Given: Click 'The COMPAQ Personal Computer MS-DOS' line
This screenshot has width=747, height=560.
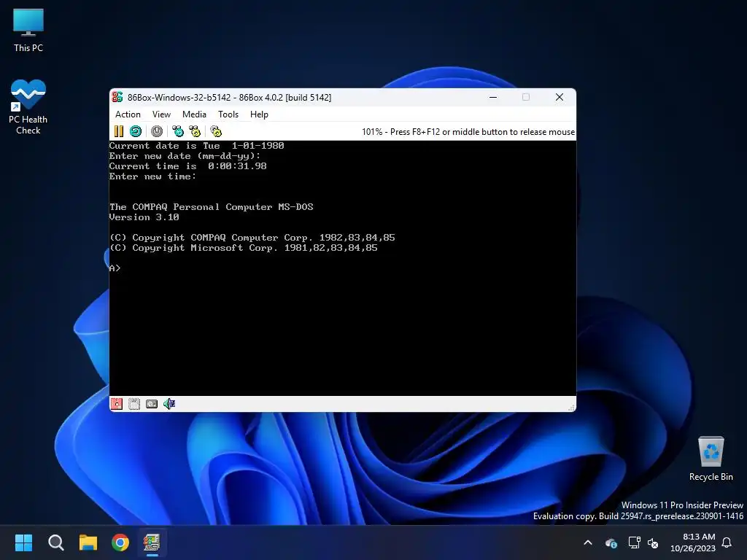Looking at the screenshot, I should click(x=212, y=207).
